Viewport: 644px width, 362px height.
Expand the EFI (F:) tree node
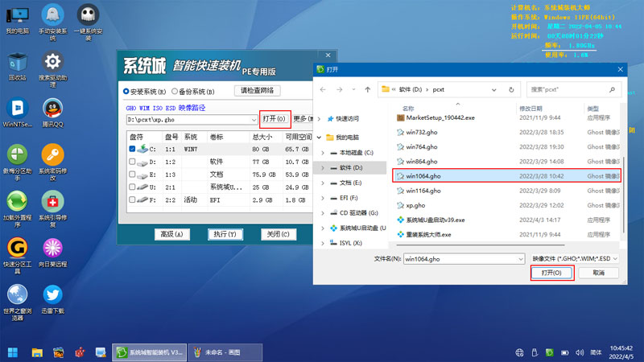(x=323, y=198)
